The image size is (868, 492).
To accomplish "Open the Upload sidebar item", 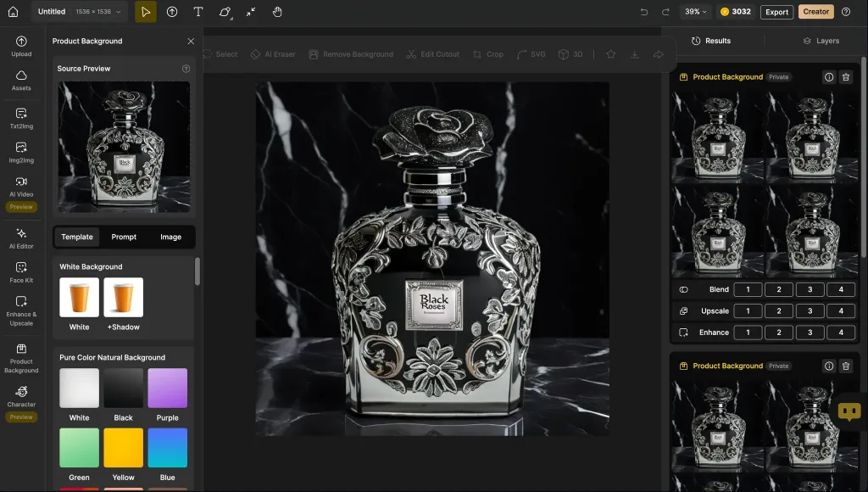I will 21,47.
